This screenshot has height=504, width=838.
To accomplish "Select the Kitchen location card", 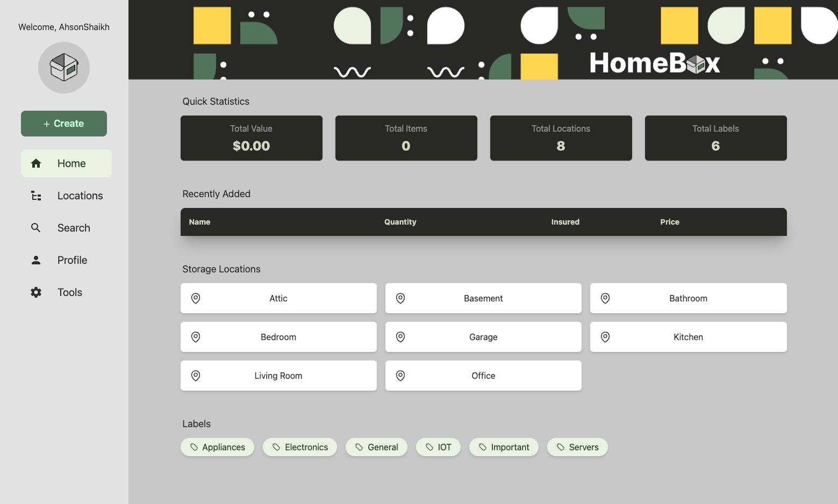I will pos(688,337).
